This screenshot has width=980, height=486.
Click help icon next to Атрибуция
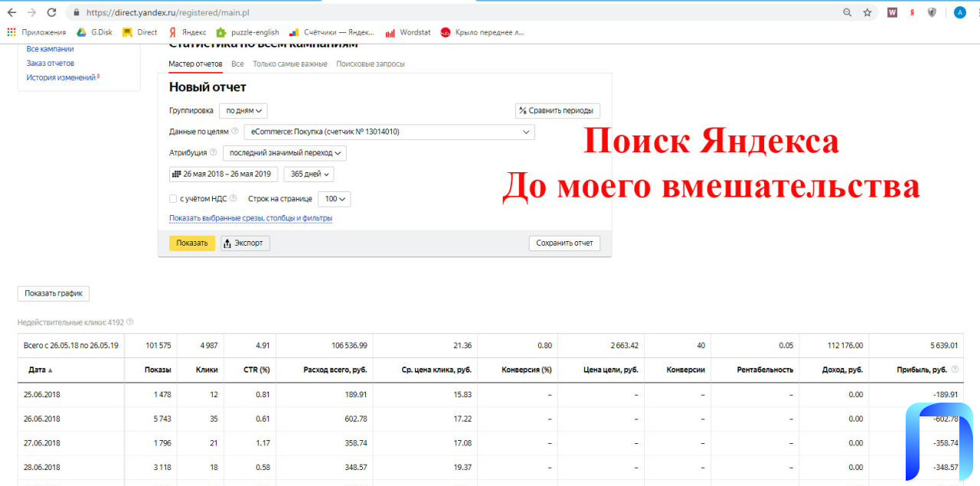(214, 152)
